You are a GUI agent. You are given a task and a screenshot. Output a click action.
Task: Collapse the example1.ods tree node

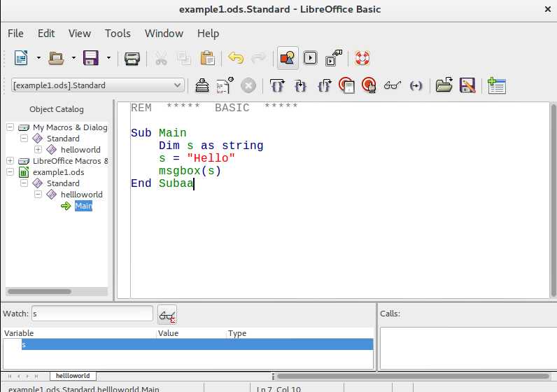[x=10, y=171]
